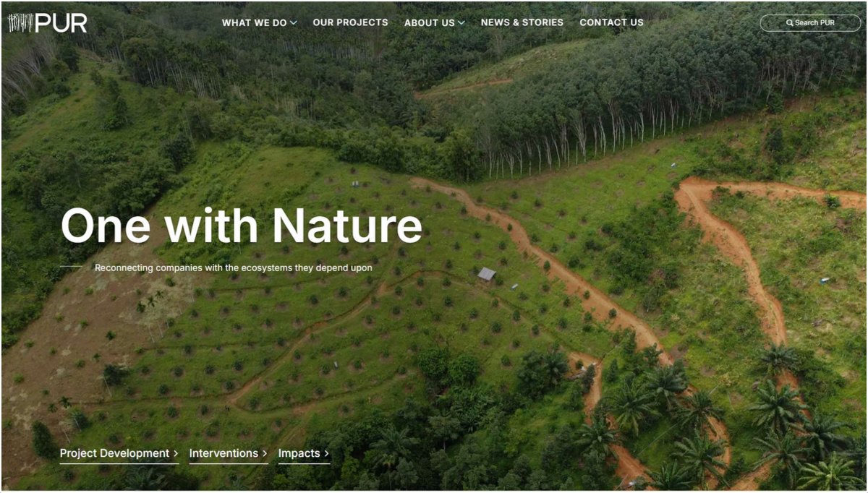
Task: Click the arrow icon next to Interventions
Action: pyautogui.click(x=265, y=454)
